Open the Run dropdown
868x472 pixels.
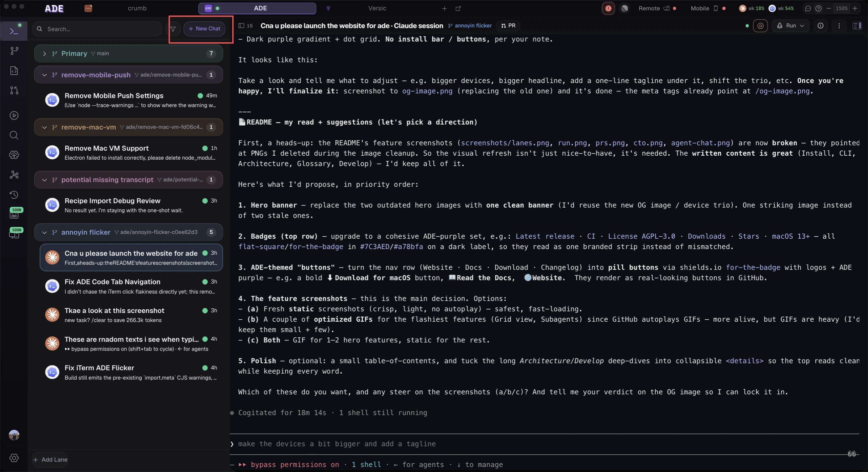tap(791, 25)
